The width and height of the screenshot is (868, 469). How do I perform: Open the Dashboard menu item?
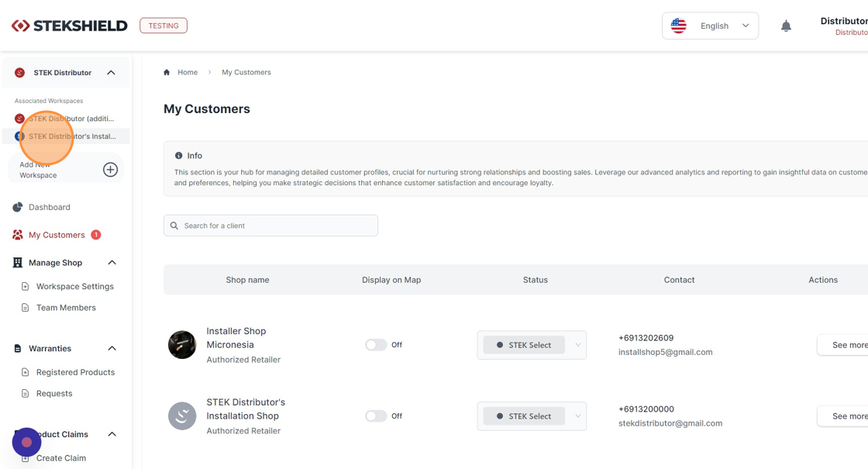[x=50, y=207]
